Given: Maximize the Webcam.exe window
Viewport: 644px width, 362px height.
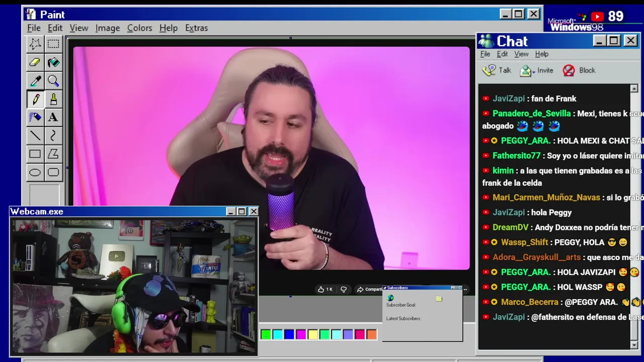Looking at the screenshot, I should 242,212.
